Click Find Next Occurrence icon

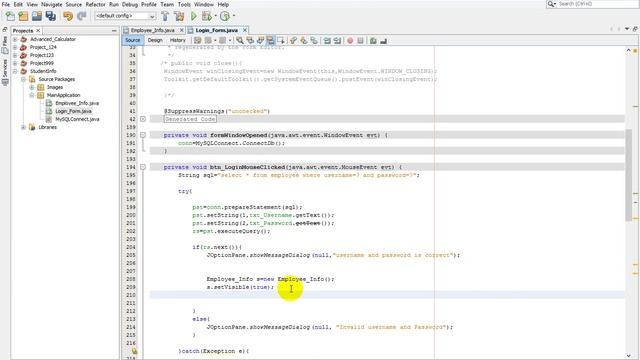pos(260,40)
